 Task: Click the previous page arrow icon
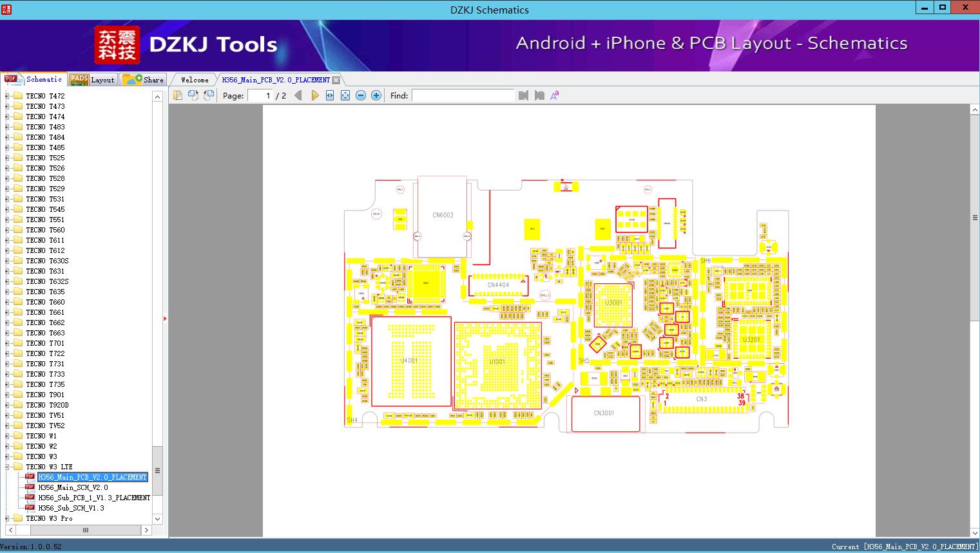298,95
